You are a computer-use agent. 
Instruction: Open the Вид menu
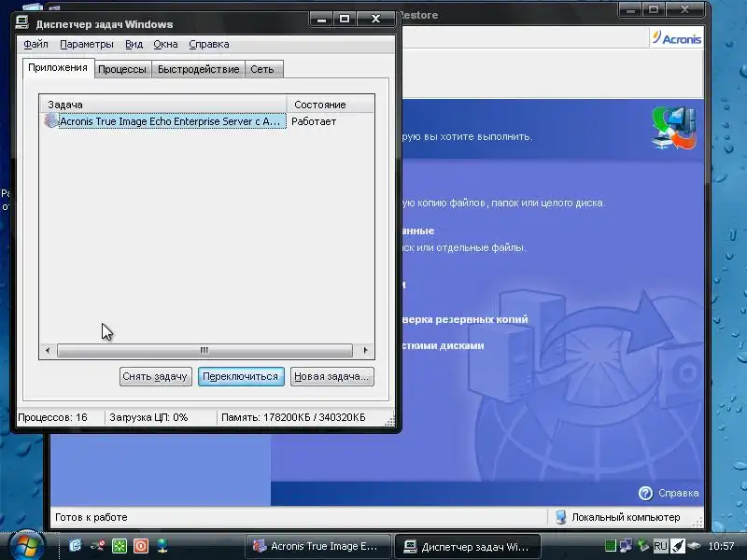[x=134, y=44]
